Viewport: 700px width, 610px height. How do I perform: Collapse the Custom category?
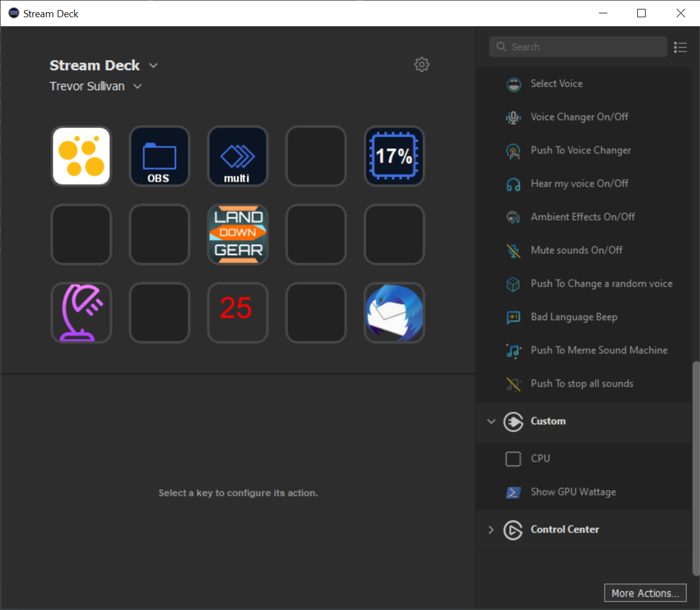click(491, 421)
